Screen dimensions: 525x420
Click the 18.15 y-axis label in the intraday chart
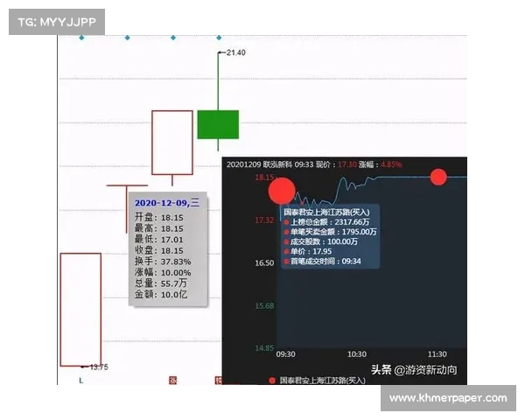click(264, 177)
